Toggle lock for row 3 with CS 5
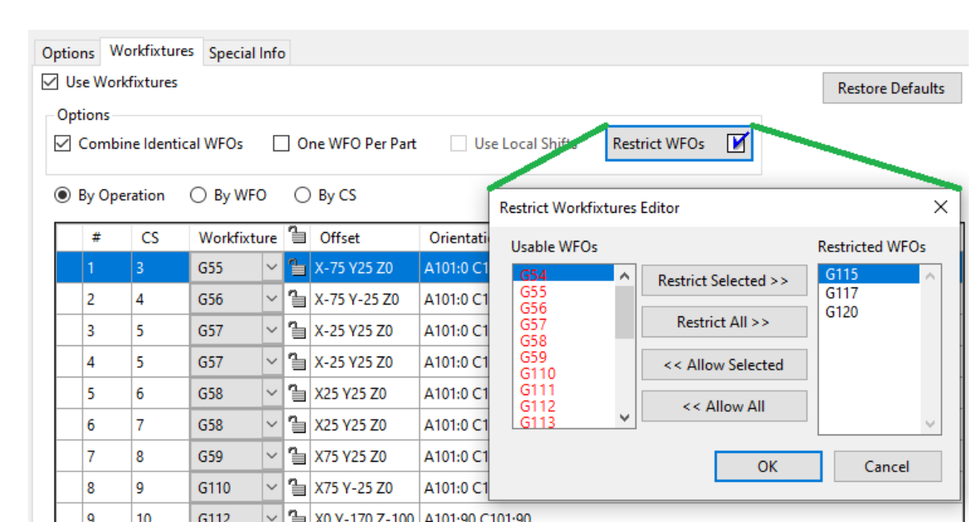Image resolution: width=980 pixels, height=522 pixels. [x=297, y=331]
